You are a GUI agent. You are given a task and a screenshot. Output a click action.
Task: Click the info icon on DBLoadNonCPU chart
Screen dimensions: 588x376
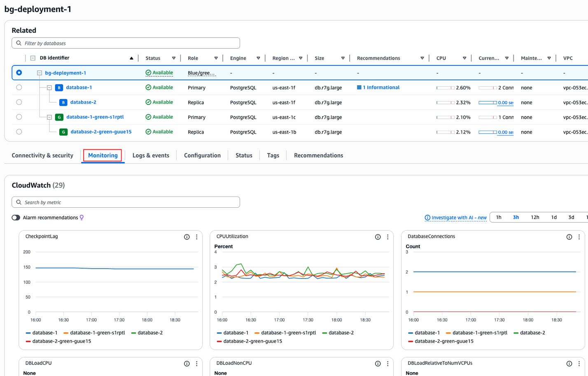coord(378,364)
